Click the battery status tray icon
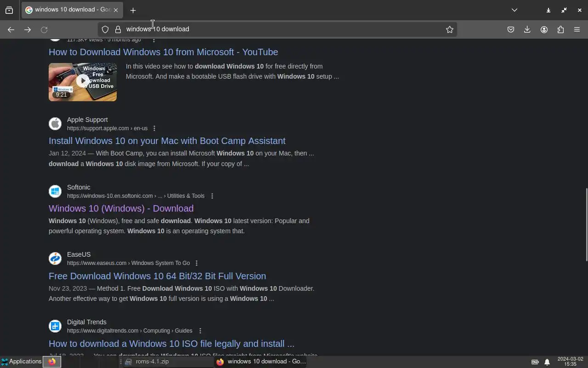The width and height of the screenshot is (588, 368). 535,362
